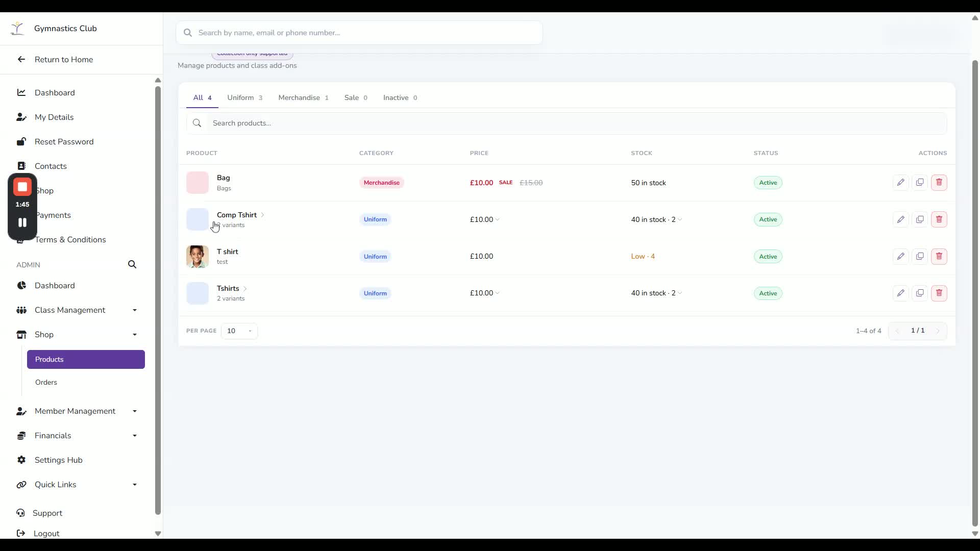The height and width of the screenshot is (551, 980).
Task: Click the admin search magnifier icon
Action: point(132,264)
